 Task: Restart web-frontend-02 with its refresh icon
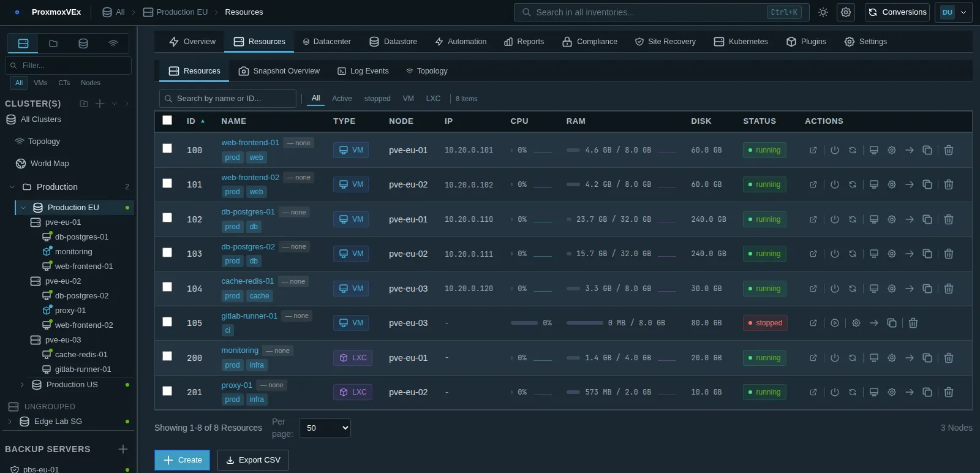click(853, 184)
